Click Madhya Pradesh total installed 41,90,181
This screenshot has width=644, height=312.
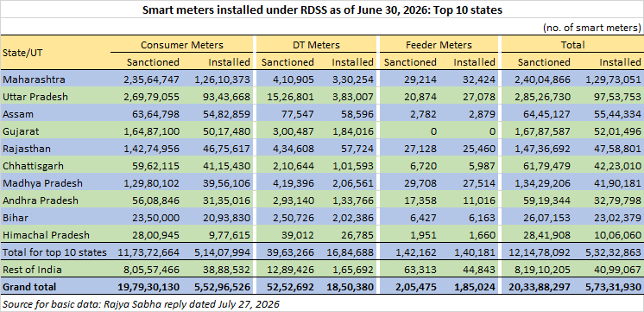click(616, 183)
